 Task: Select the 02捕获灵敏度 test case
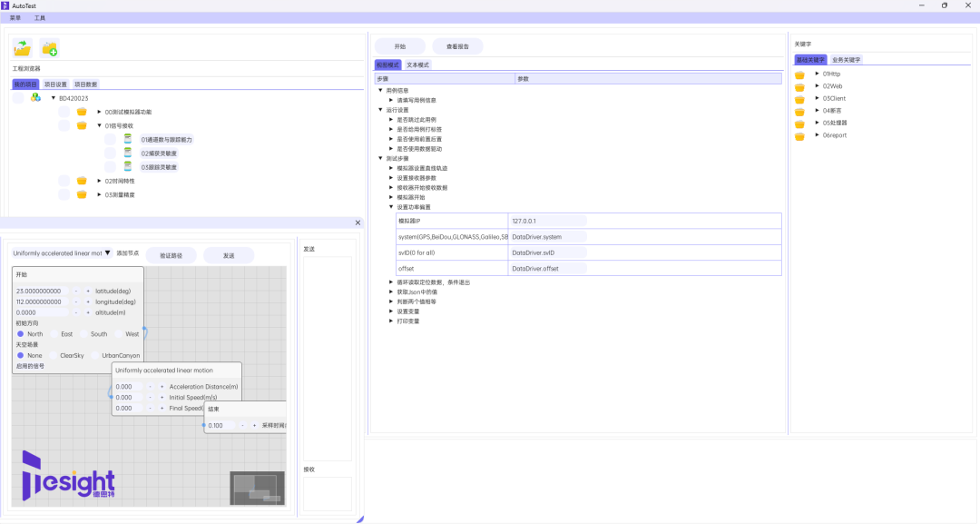[159, 153]
